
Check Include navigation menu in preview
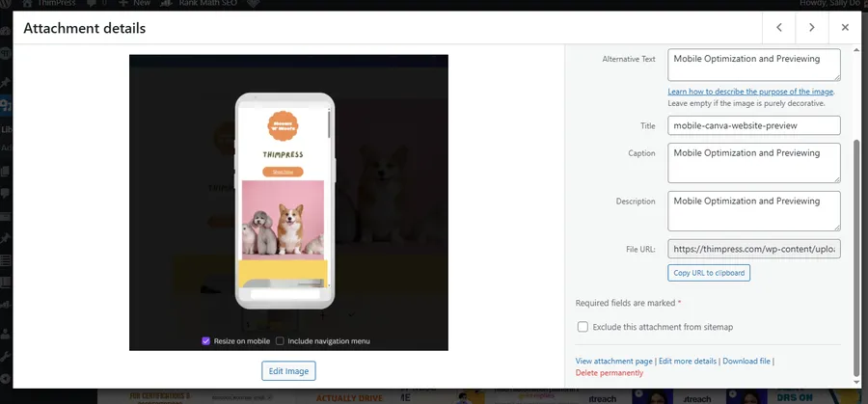coord(280,340)
